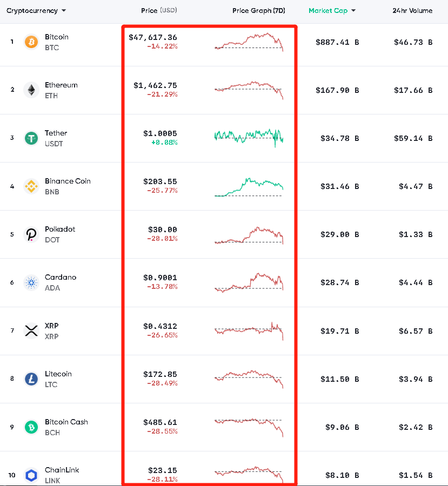The image size is (448, 486).
Task: Open the Binance Coin name link
Action: click(68, 181)
